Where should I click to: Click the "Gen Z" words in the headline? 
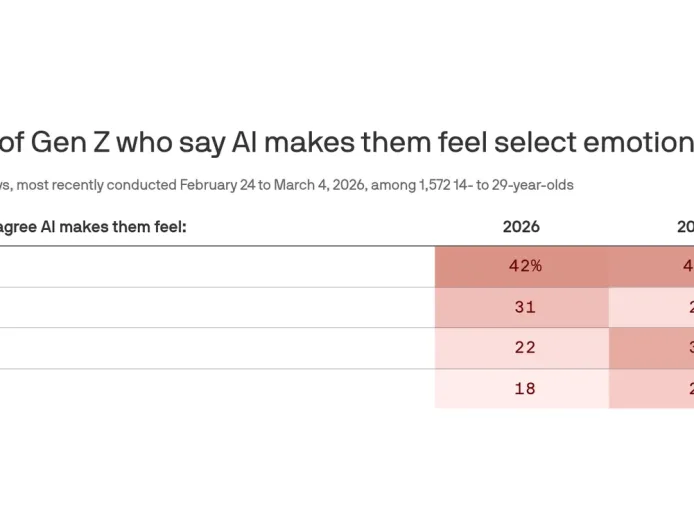[70, 143]
